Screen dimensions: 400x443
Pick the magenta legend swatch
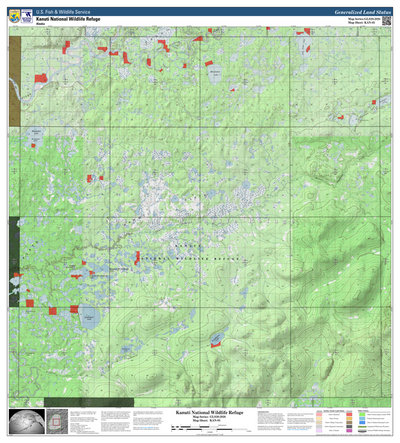349,430
